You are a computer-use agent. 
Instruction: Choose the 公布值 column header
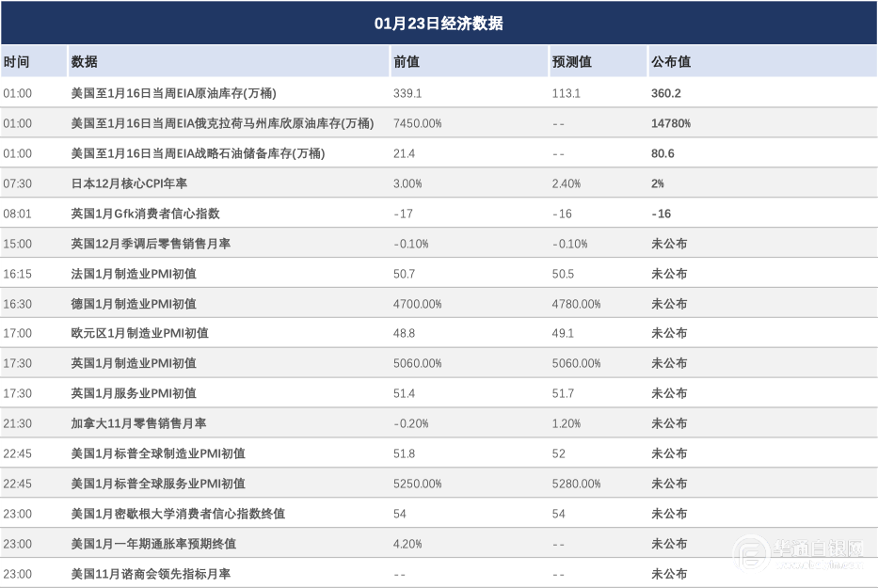point(670,62)
